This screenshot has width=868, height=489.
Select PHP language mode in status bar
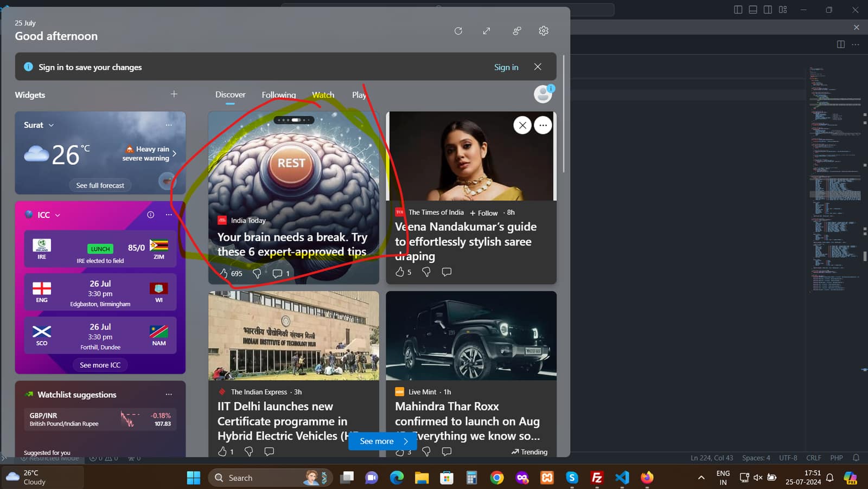(836, 458)
